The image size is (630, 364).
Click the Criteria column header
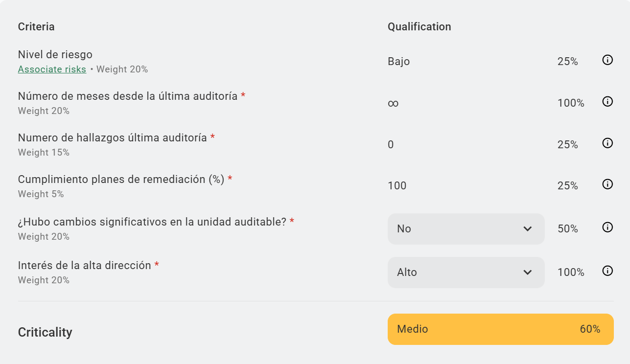(36, 27)
